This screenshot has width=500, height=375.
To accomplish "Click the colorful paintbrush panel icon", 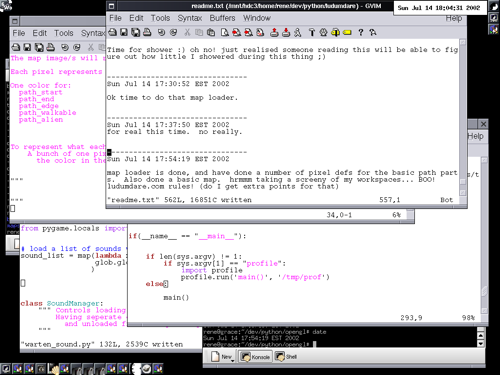I will pyautogui.click(x=494, y=29).
